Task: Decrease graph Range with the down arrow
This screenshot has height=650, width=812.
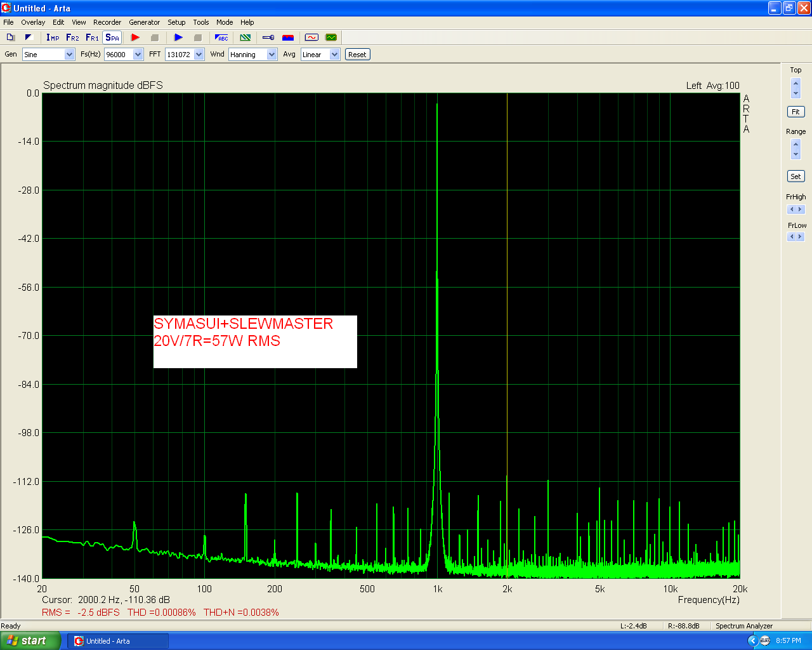Action: (x=796, y=154)
